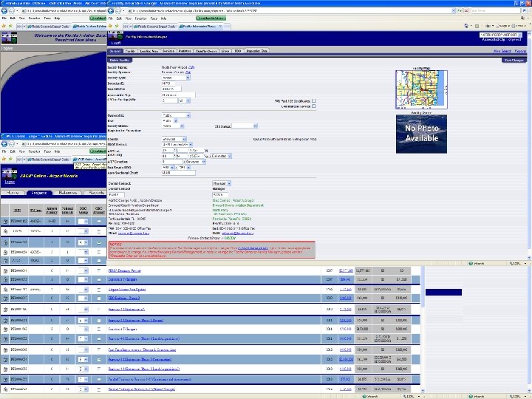Open edit icon for first JACIP project row
The width and height of the screenshot is (532, 399).
click(5, 221)
